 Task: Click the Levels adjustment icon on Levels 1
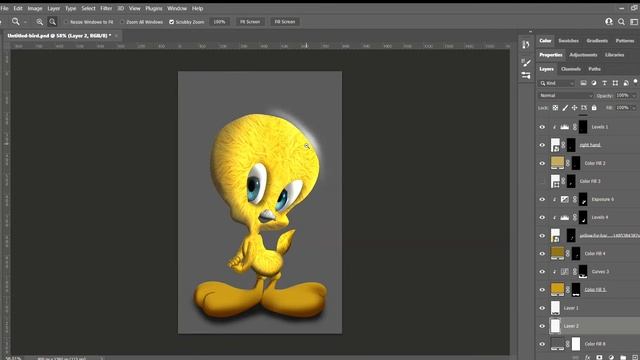564,127
